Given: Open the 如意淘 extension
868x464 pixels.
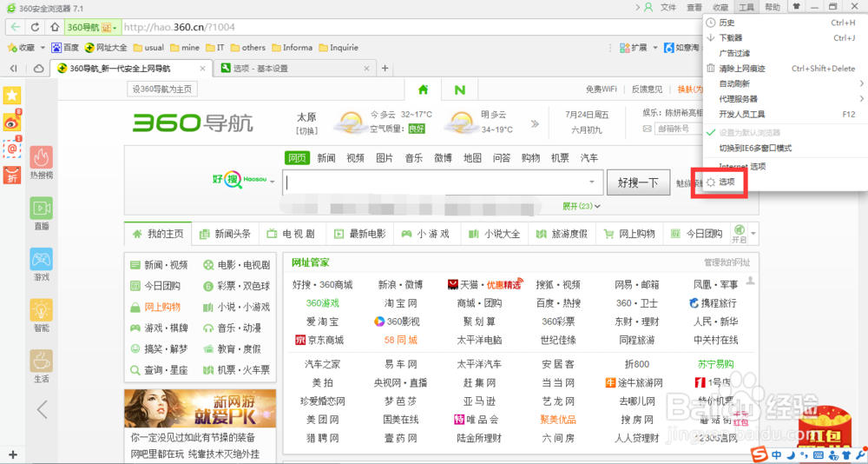Looking at the screenshot, I should (x=681, y=48).
